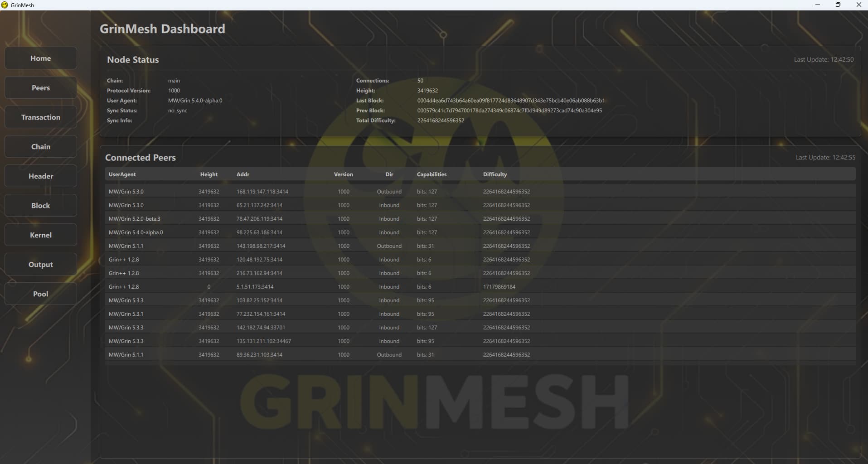Viewport: 868px width, 464px height.
Task: Open the Pool section
Action: 41,294
